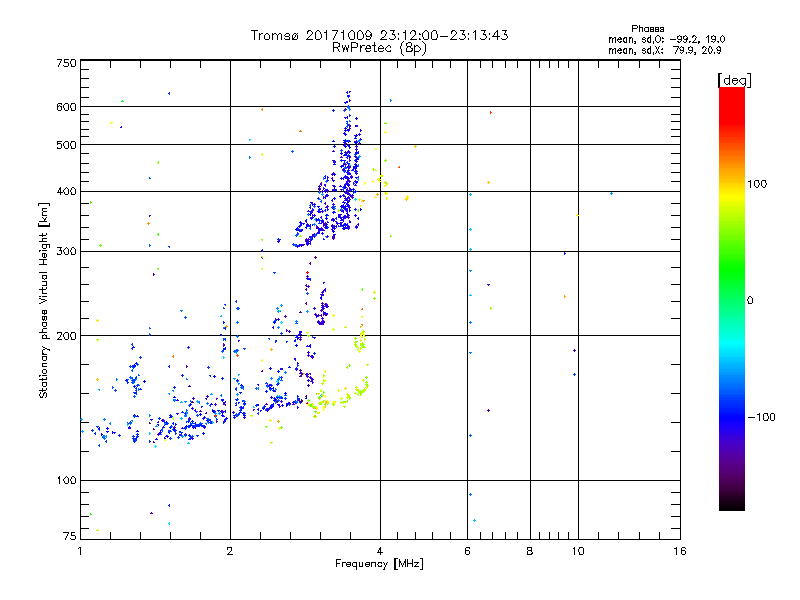Viewport: 800px width, 600px height.
Task: Click the y-axis label '500'
Action: click(x=66, y=145)
